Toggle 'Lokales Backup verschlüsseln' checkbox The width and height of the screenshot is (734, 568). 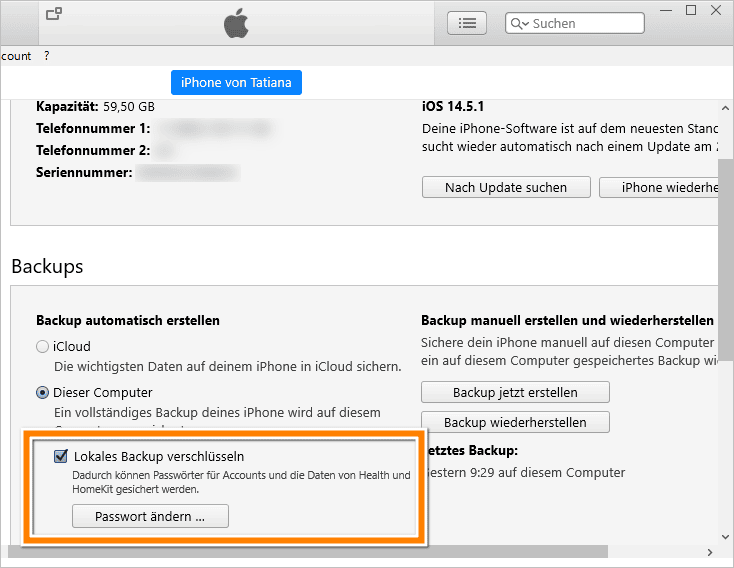point(61,456)
